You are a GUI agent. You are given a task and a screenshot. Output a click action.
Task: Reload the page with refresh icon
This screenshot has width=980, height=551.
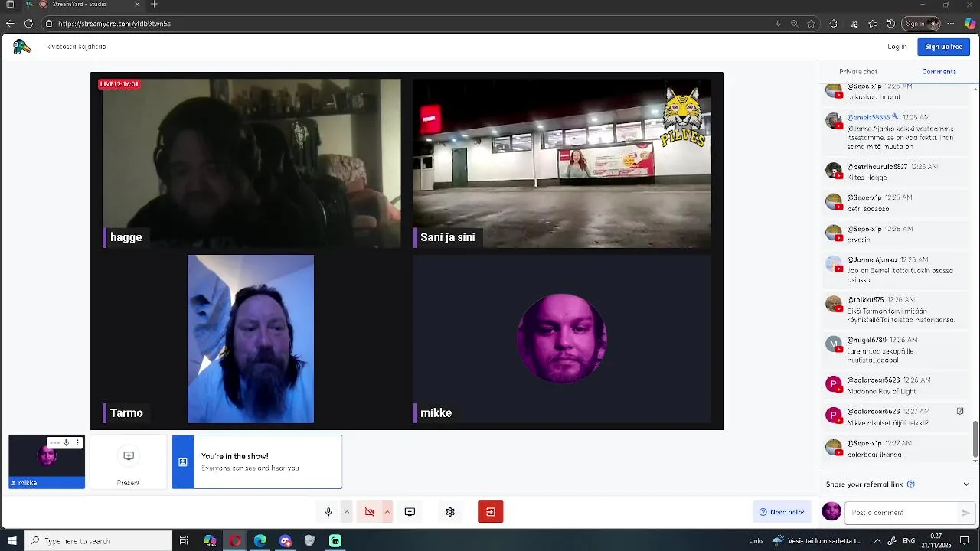click(x=29, y=24)
